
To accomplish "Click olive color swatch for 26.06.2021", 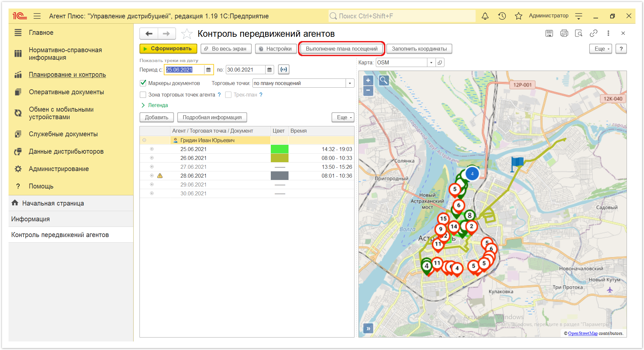I will coord(280,158).
